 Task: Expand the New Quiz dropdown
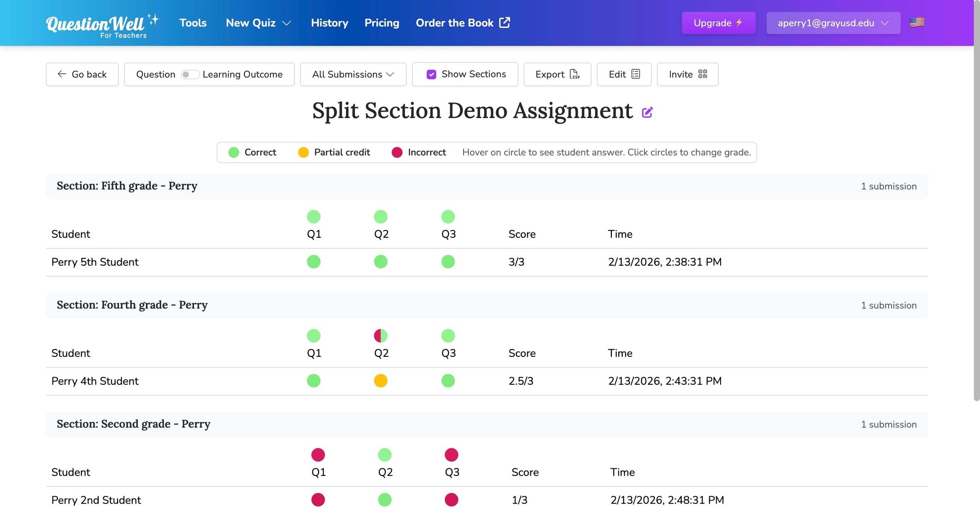click(x=259, y=23)
